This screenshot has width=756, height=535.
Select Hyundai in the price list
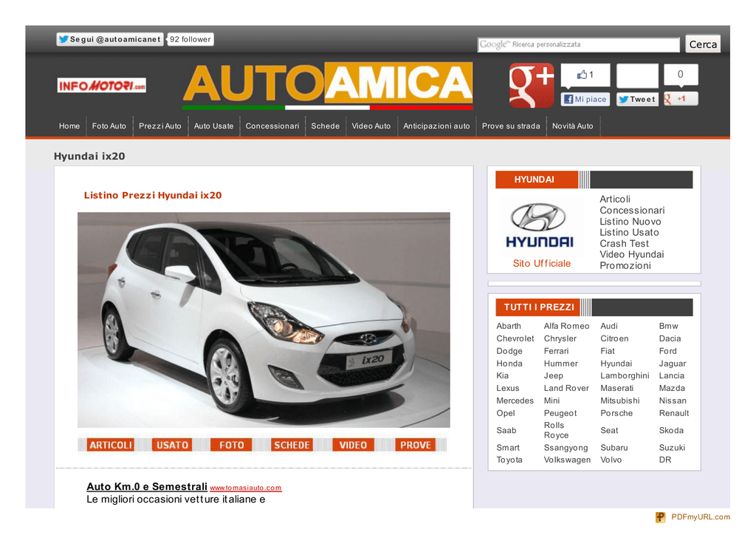coord(616,364)
